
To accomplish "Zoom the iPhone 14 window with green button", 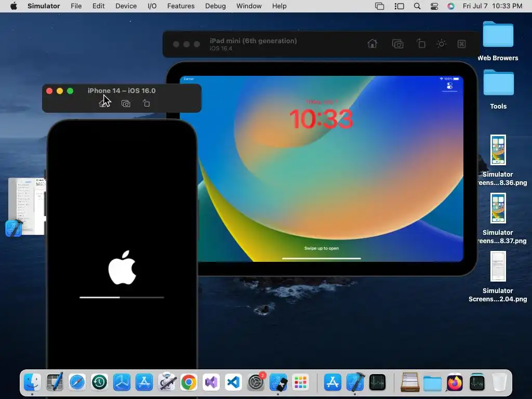I will [x=70, y=91].
